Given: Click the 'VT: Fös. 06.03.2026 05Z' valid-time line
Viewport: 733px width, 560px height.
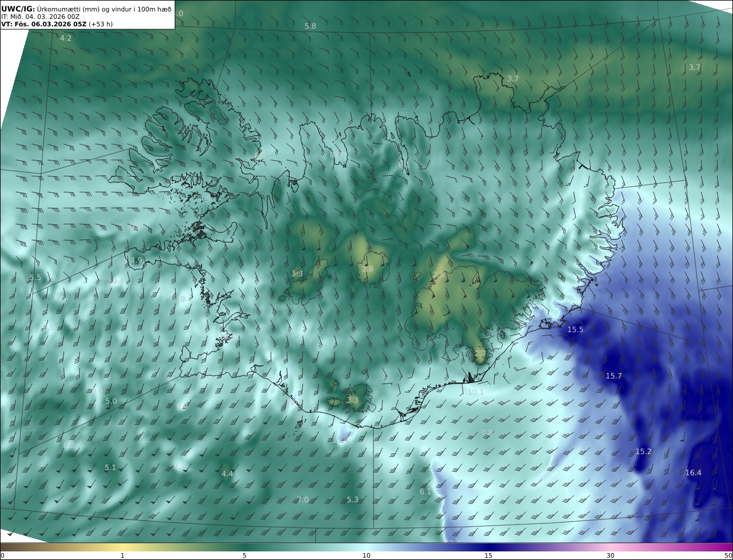Looking at the screenshot, I should [x=57, y=24].
